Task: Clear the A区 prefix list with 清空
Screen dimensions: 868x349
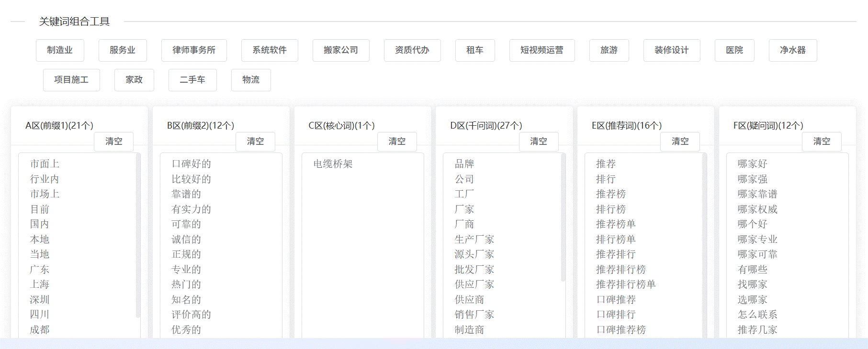Action: tap(113, 142)
